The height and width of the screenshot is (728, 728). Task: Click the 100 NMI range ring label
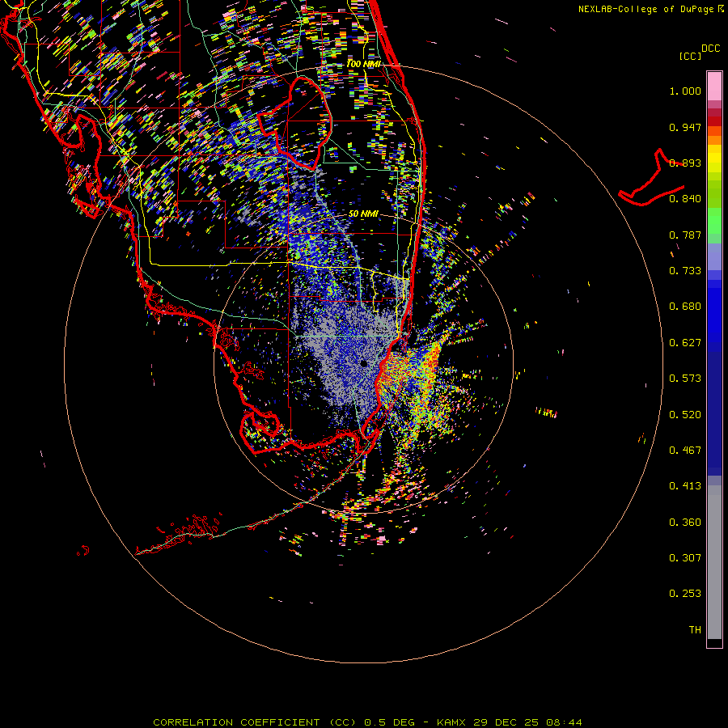click(363, 64)
